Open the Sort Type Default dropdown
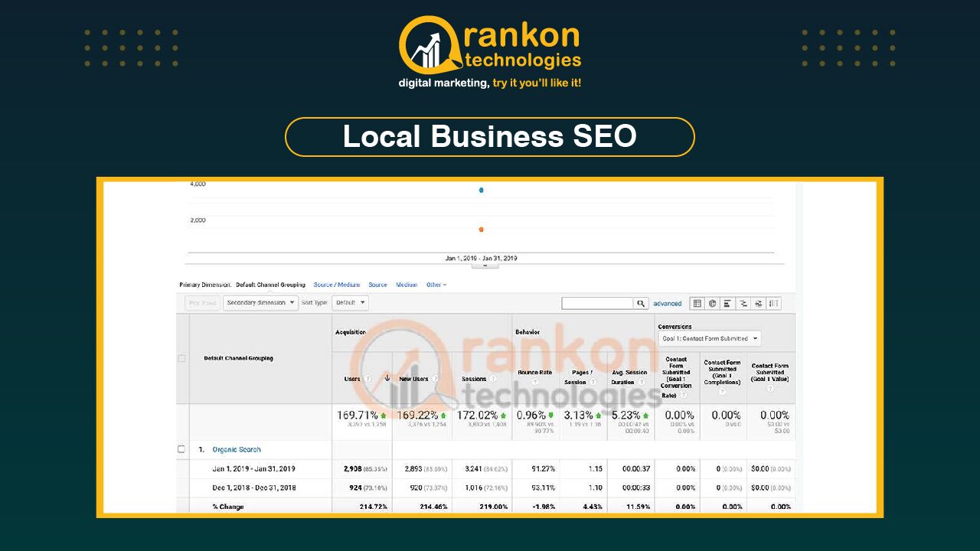Screen dimensions: 980x551 tap(350, 303)
